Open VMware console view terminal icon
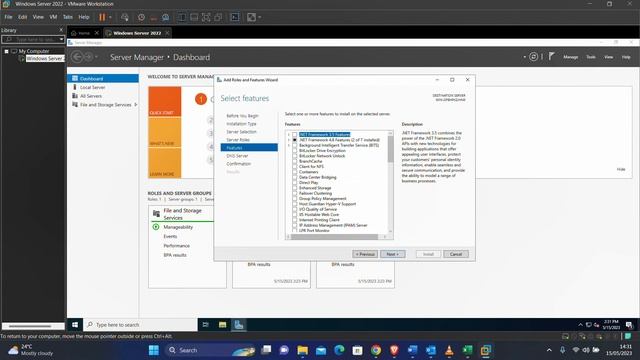 pyautogui.click(x=235, y=17)
